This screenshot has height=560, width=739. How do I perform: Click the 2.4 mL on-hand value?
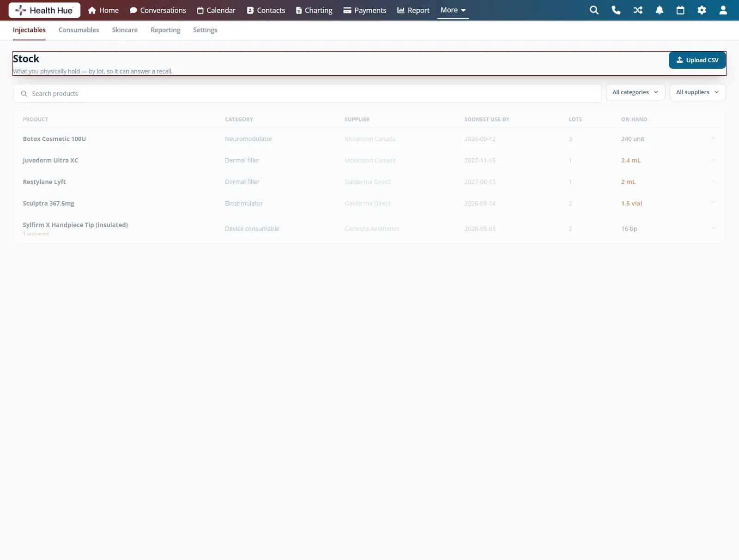click(631, 161)
